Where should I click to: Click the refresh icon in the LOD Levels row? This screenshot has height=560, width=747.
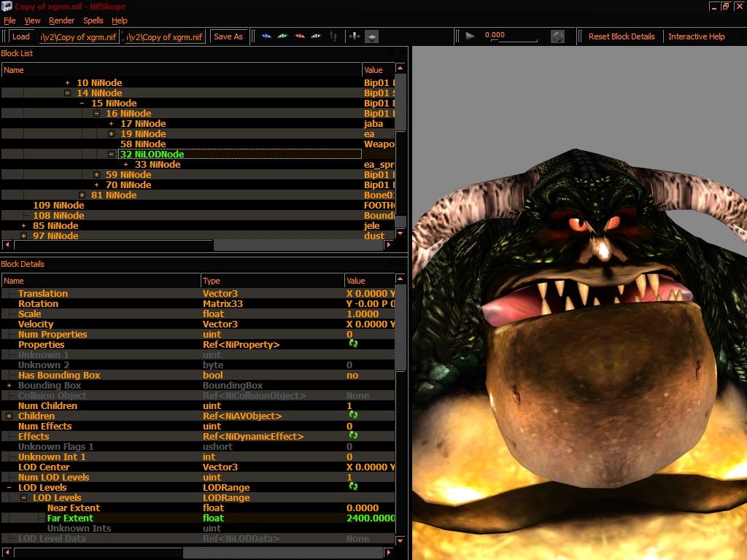click(353, 486)
